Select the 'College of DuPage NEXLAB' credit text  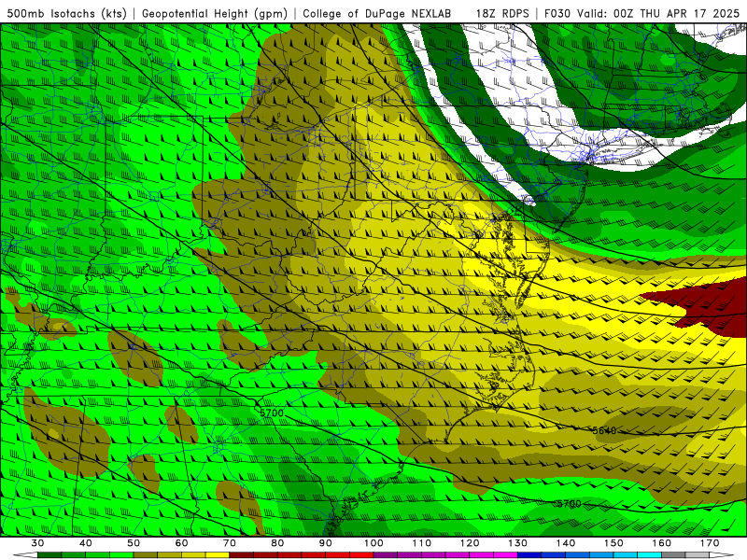click(377, 13)
